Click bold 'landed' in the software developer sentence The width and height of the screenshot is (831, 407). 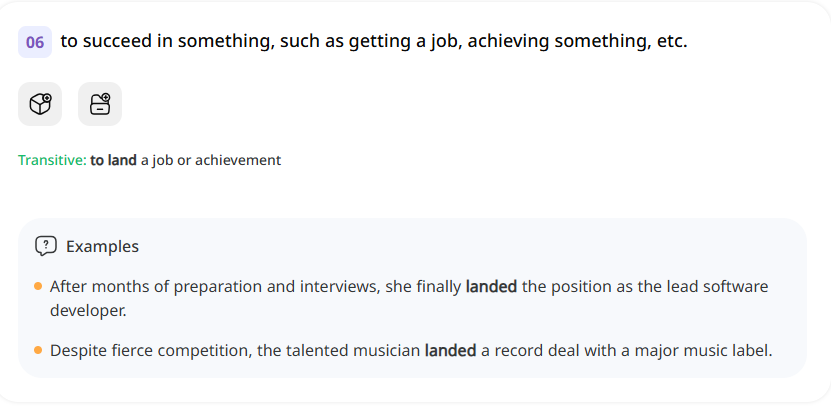tap(491, 287)
